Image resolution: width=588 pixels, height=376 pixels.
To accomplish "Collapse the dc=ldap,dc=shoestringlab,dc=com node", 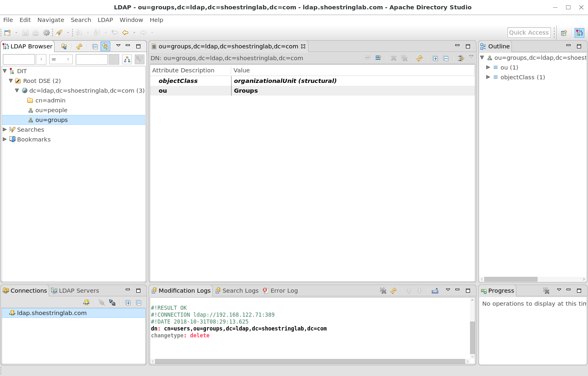I will (x=17, y=90).
